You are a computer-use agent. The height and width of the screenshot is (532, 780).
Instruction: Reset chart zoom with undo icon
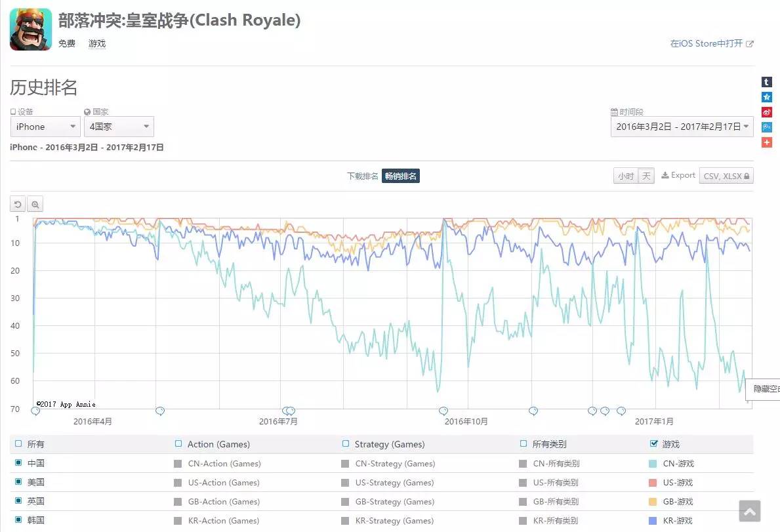(18, 205)
